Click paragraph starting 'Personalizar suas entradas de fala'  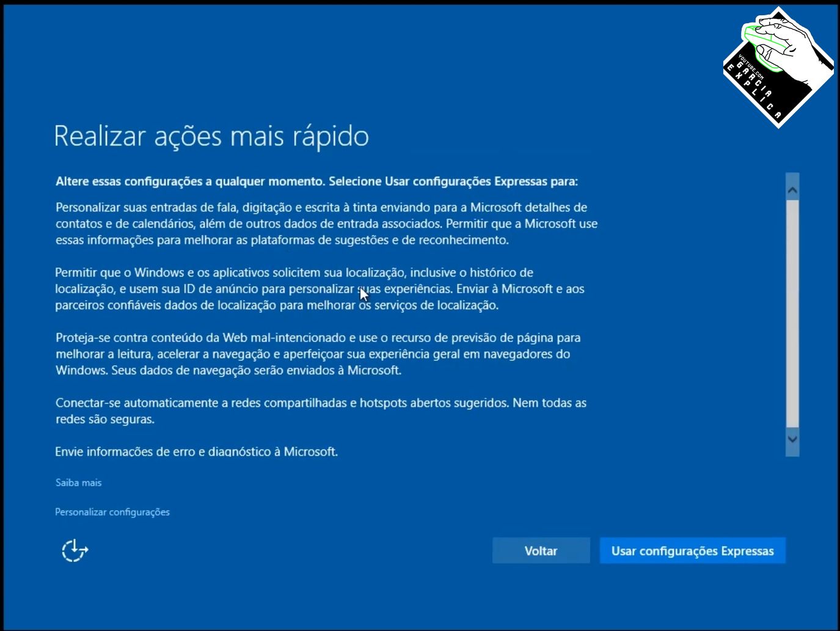coord(327,224)
